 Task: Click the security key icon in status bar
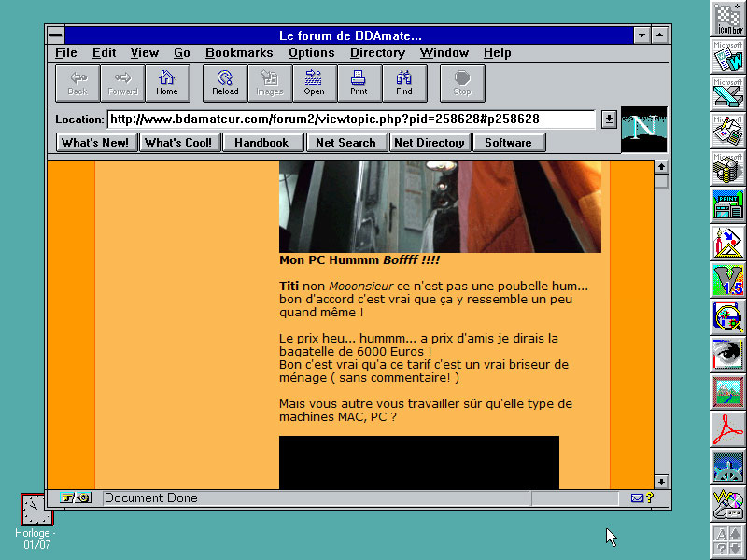tap(76, 498)
